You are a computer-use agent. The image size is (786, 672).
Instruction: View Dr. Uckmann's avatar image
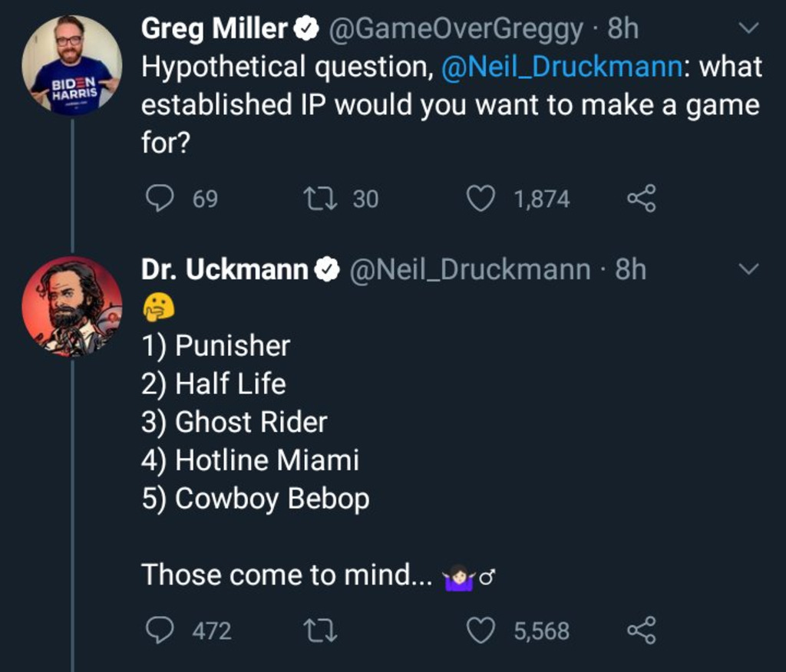(x=71, y=307)
